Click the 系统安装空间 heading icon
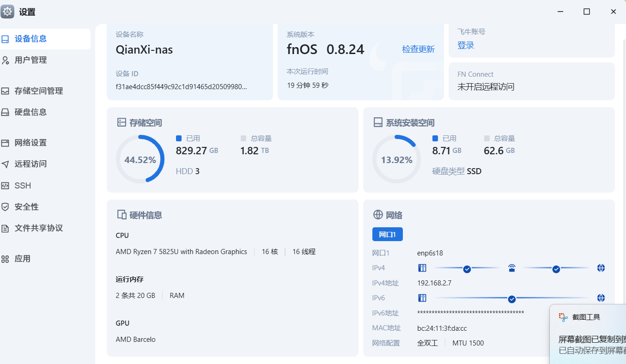Image resolution: width=626 pixels, height=364 pixels. [x=378, y=122]
